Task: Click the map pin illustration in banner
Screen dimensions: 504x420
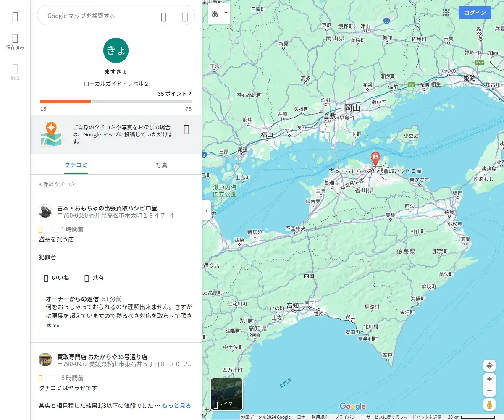Action: (51, 134)
